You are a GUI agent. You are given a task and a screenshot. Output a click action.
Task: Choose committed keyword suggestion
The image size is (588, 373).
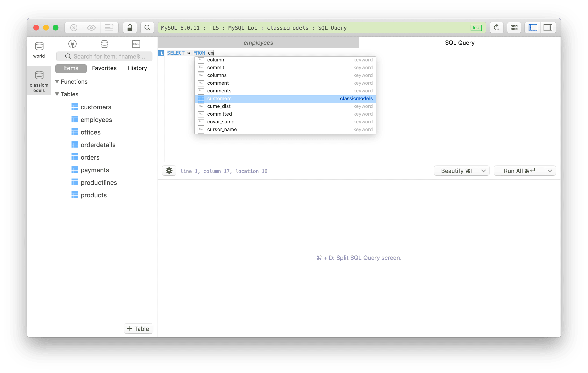tap(285, 114)
